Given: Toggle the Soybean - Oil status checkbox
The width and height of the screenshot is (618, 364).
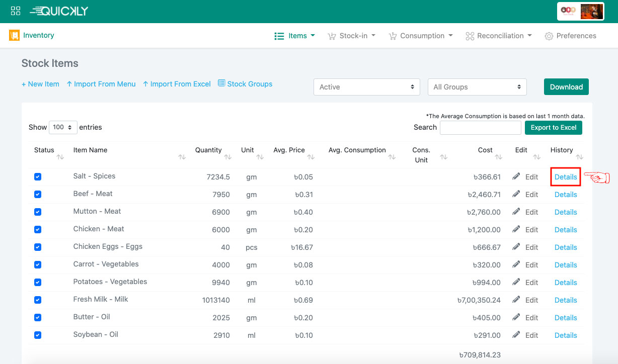Looking at the screenshot, I should (x=38, y=335).
